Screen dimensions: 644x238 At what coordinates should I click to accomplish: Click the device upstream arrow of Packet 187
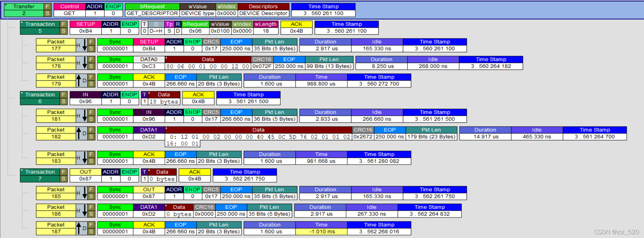pyautogui.click(x=79, y=228)
